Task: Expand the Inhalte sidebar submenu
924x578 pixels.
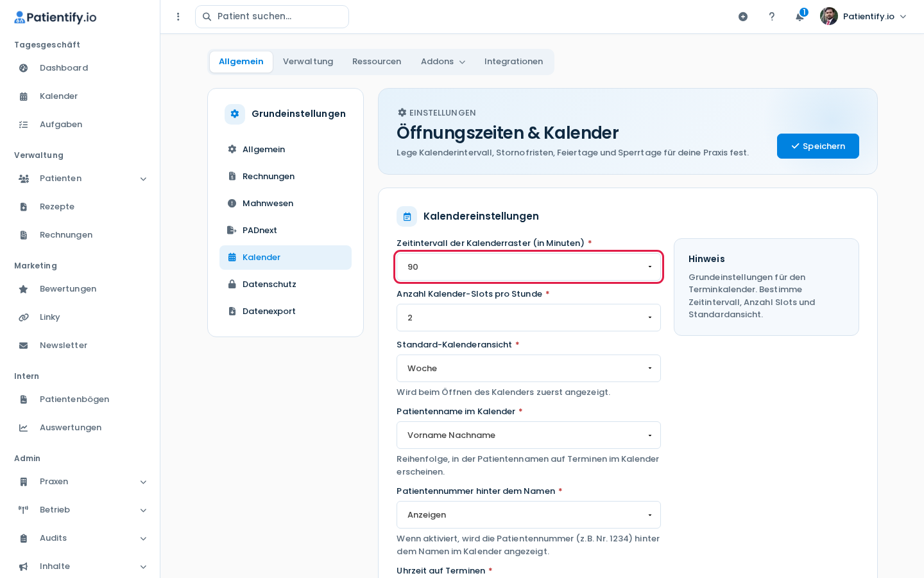Action: point(144,567)
